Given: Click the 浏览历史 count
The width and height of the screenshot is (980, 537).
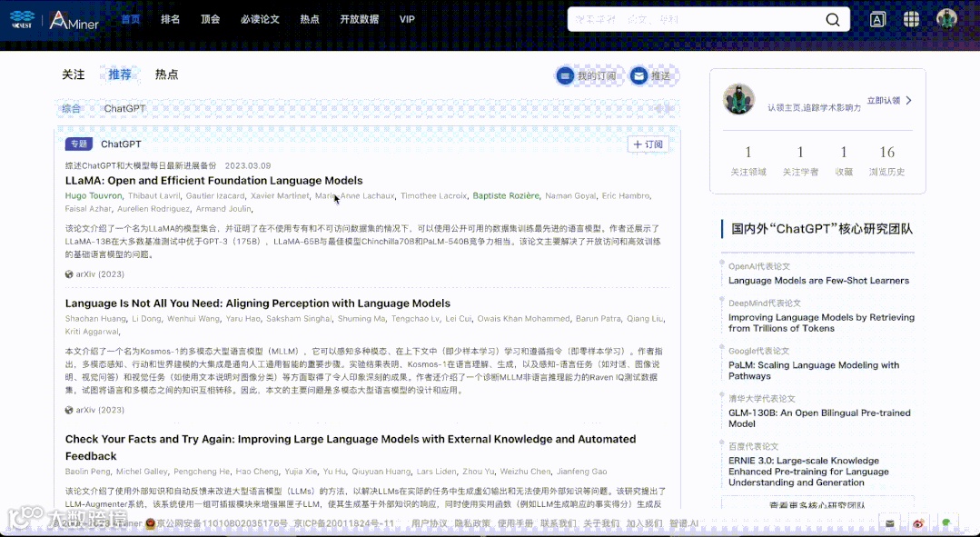Looking at the screenshot, I should [886, 152].
